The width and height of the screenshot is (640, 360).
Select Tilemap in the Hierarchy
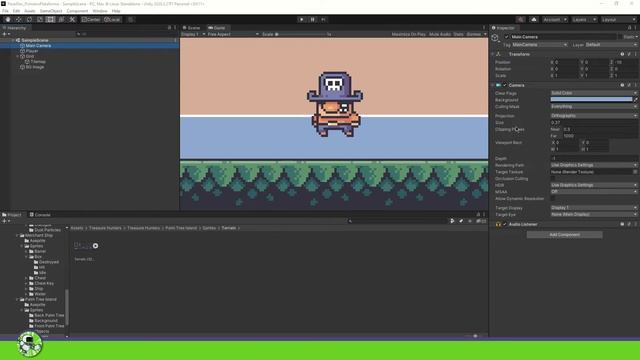coord(38,62)
